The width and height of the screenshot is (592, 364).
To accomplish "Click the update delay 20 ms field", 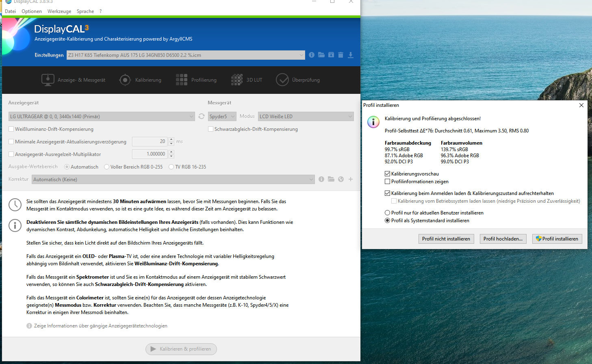I will 150,141.
